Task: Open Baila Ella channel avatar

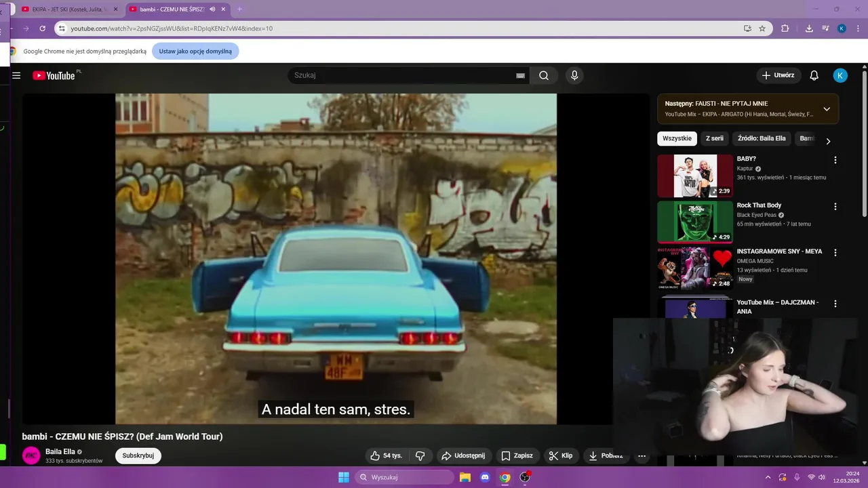Action: tap(31, 455)
